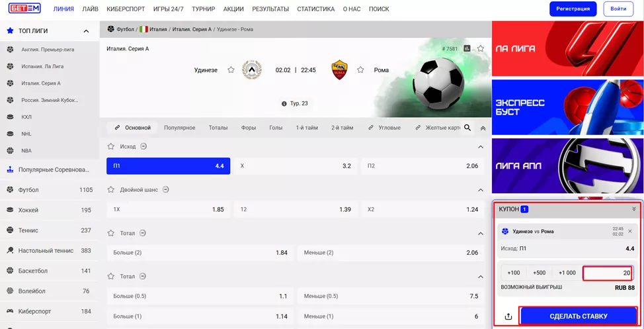Open Киберспорт in sidebar list
This screenshot has height=329, width=644.
click(36, 311)
